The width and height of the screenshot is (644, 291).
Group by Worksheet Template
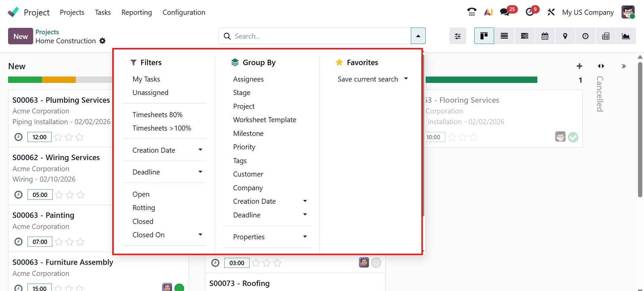click(265, 120)
